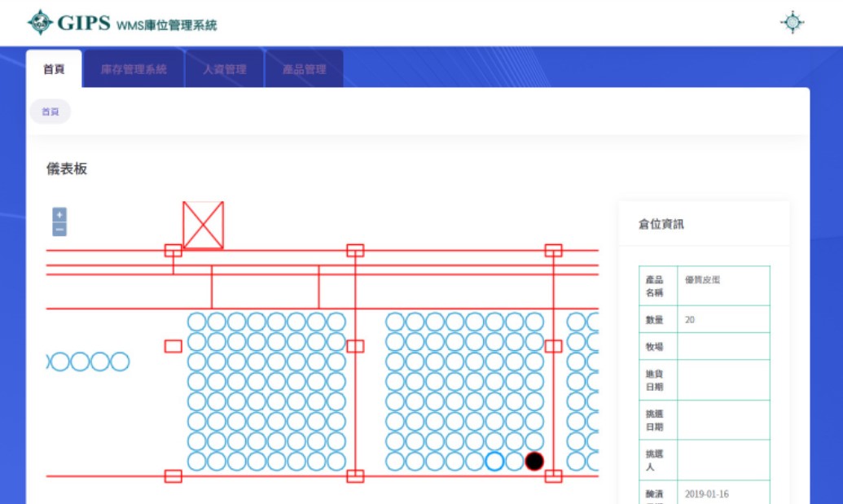Select the bold blue highlighted slot circle
Screen dimensions: 843x504
pos(494,462)
